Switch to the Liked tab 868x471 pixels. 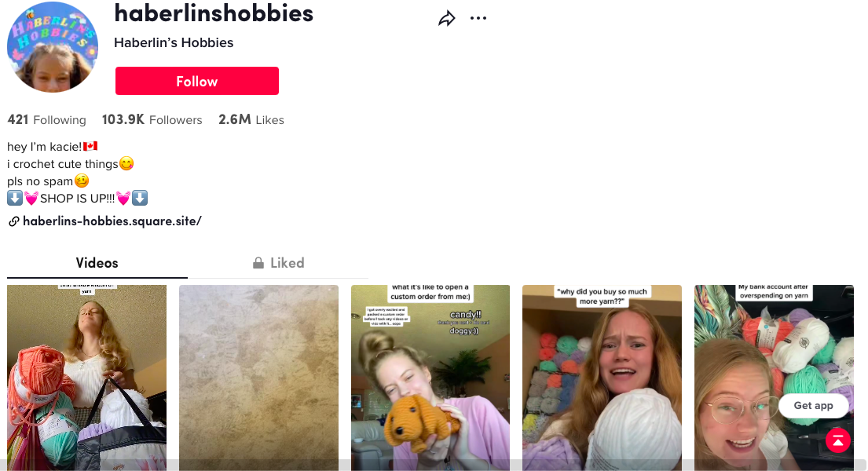(278, 263)
